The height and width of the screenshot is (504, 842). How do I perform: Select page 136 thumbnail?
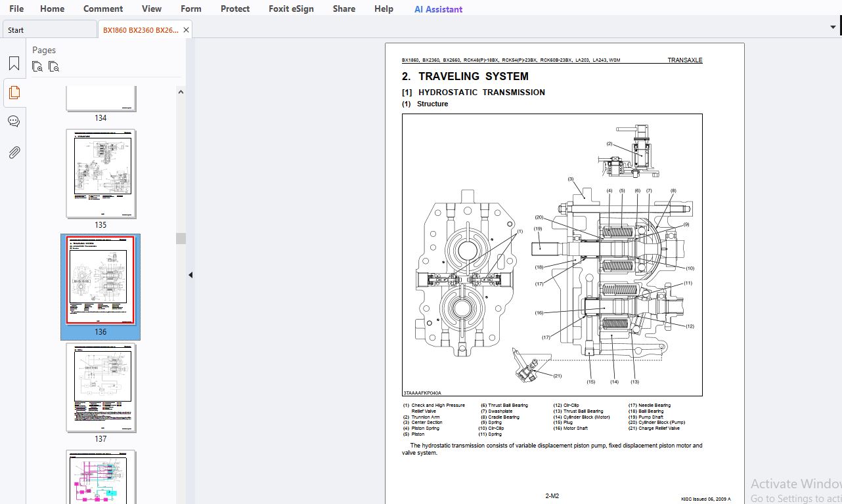(x=100, y=280)
